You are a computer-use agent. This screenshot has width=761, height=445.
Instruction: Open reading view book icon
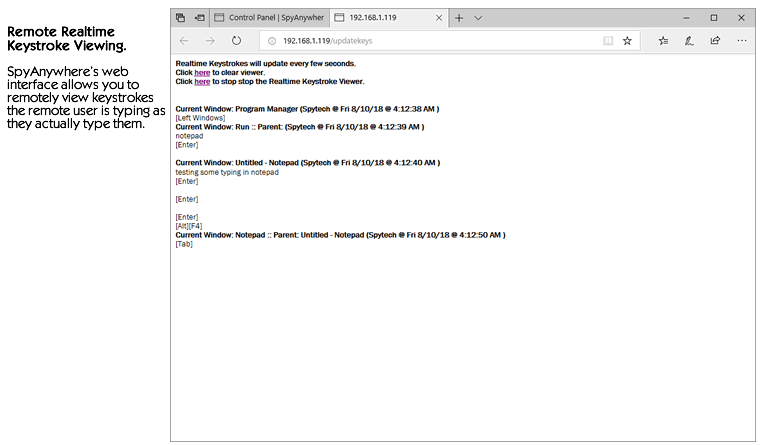click(608, 41)
